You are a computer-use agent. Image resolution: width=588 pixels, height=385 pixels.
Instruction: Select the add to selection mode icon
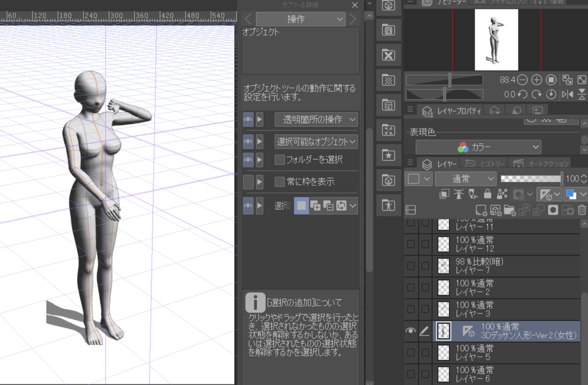click(x=315, y=205)
